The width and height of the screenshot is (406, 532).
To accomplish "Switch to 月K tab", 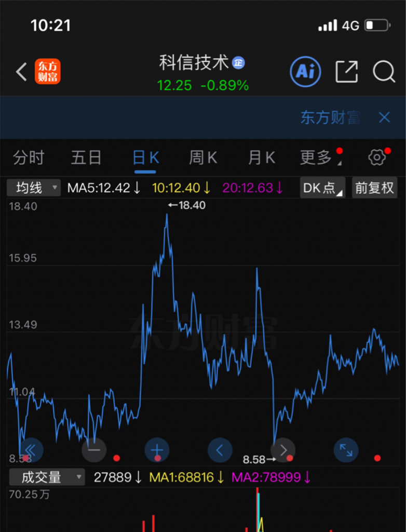I will (x=261, y=158).
